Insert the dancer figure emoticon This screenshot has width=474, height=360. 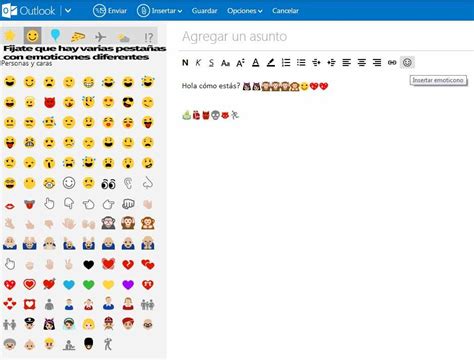(x=108, y=344)
